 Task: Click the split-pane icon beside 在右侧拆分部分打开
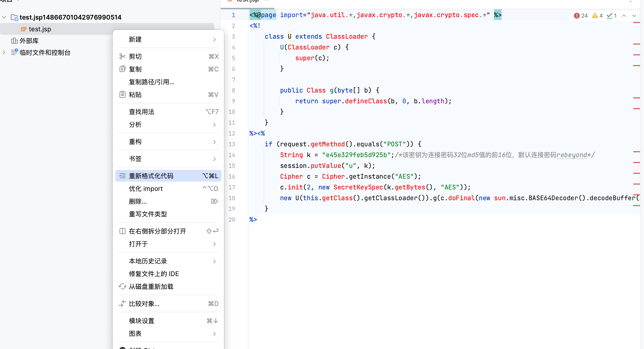(x=122, y=231)
